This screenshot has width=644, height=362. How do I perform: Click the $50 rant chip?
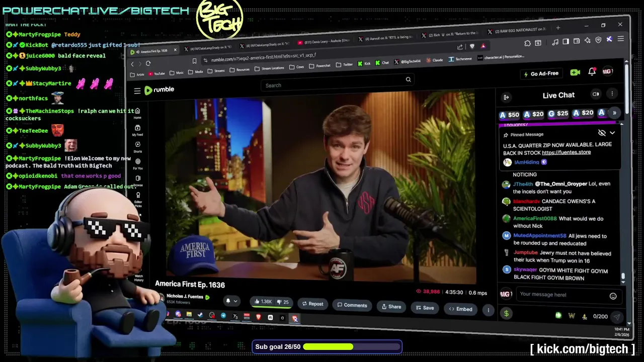(x=509, y=115)
